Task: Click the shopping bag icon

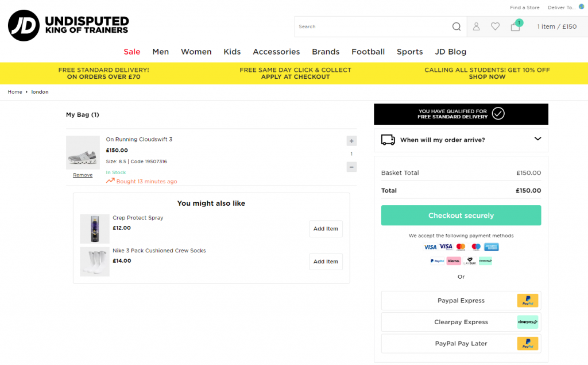Action: [x=515, y=26]
